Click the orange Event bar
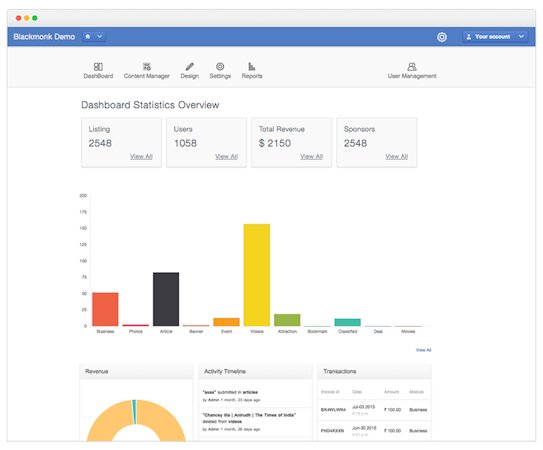Viewport: 543px width, 450px height. [x=226, y=322]
